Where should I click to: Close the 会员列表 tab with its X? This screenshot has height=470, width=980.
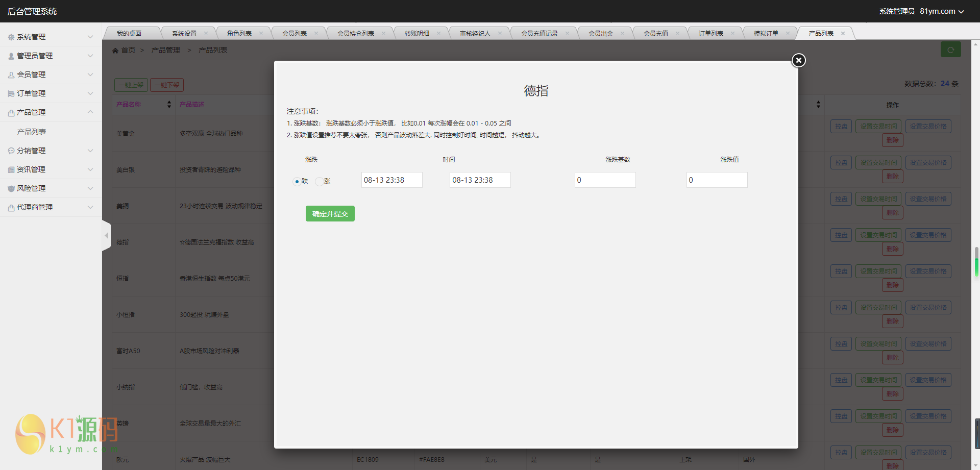316,34
